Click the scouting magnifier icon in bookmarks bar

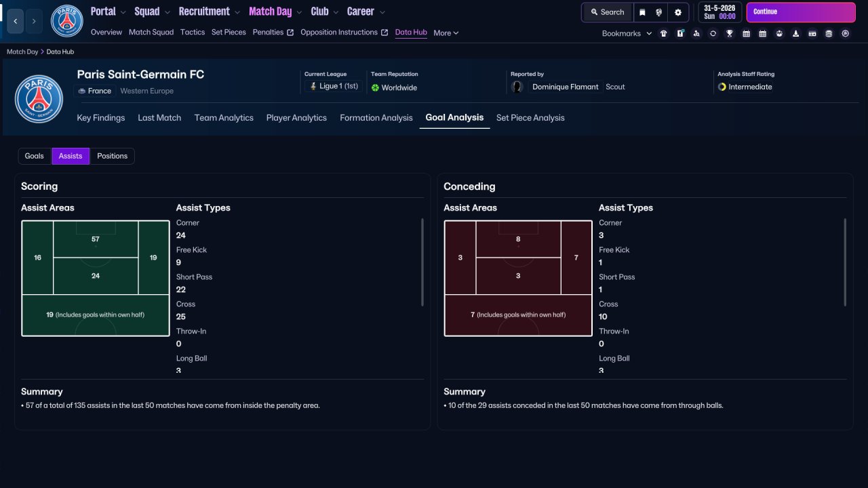pos(696,33)
